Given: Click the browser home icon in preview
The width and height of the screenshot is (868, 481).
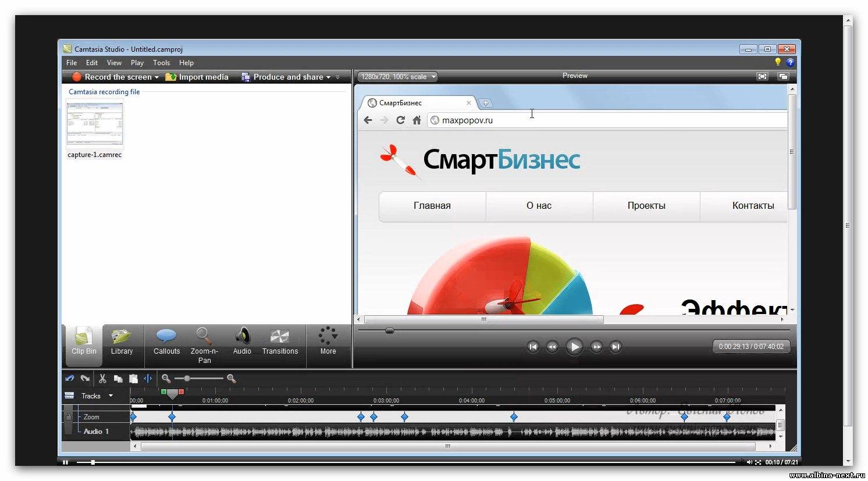Looking at the screenshot, I should click(417, 120).
